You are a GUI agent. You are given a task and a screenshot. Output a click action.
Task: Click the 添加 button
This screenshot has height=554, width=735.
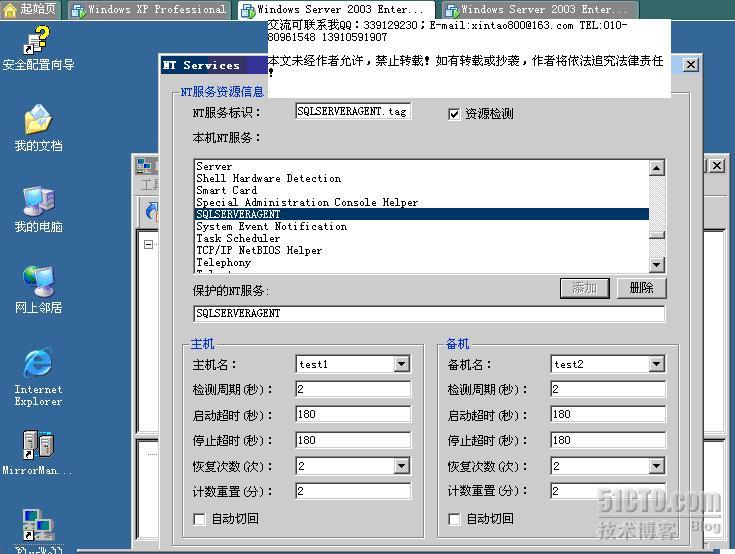(x=584, y=288)
